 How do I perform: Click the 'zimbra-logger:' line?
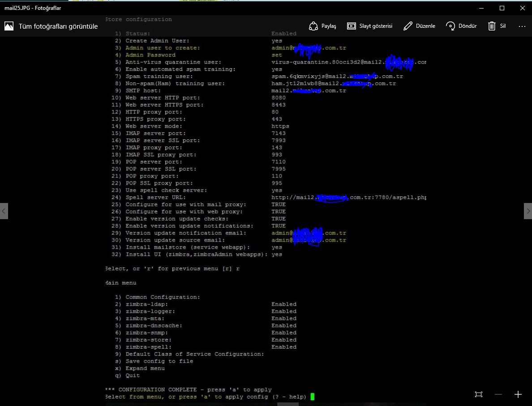[150, 311]
